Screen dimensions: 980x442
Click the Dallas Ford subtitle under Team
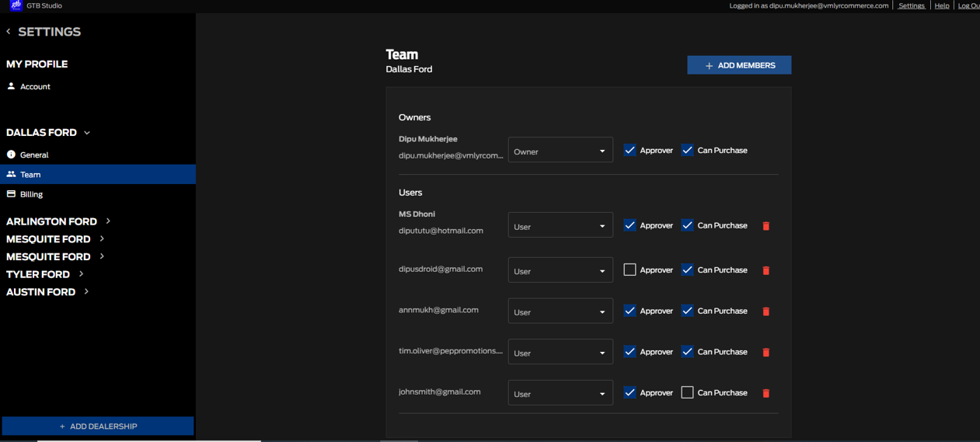coord(409,69)
